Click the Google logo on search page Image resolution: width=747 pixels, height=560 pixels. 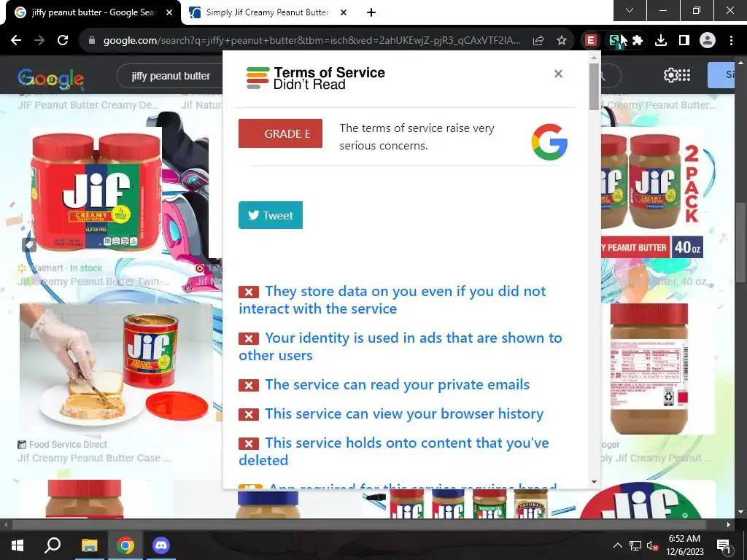coord(51,78)
